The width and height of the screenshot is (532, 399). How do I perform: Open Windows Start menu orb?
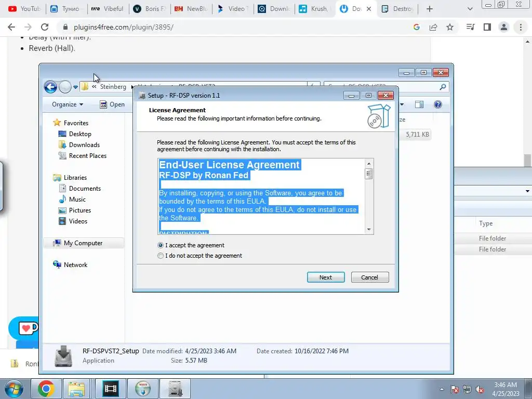tap(14, 389)
